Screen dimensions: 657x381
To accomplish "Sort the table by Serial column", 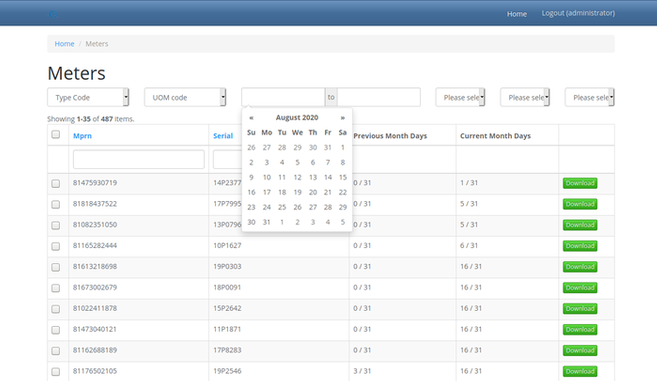I will pyautogui.click(x=223, y=136).
